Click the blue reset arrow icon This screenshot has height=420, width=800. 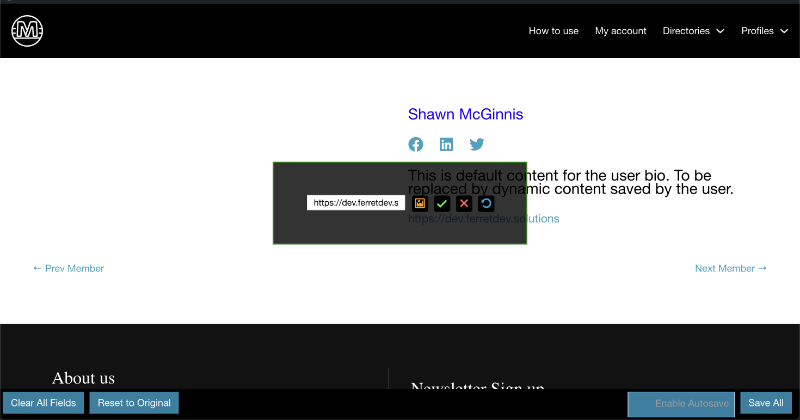coord(486,203)
